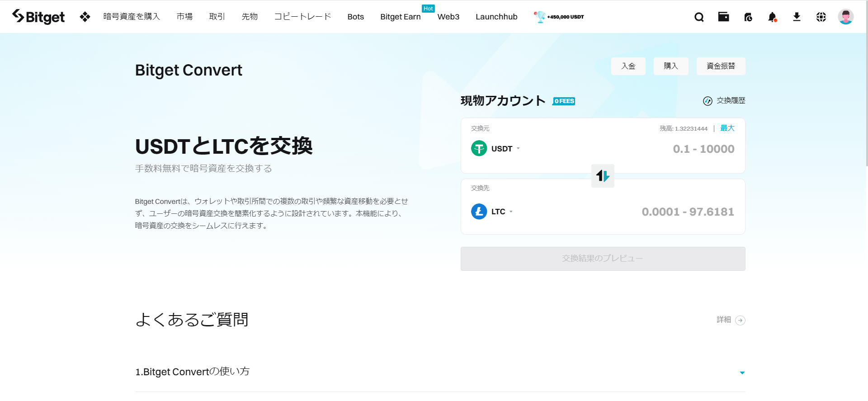
Task: Click the 詳細 circle arrow icon
Action: click(740, 320)
